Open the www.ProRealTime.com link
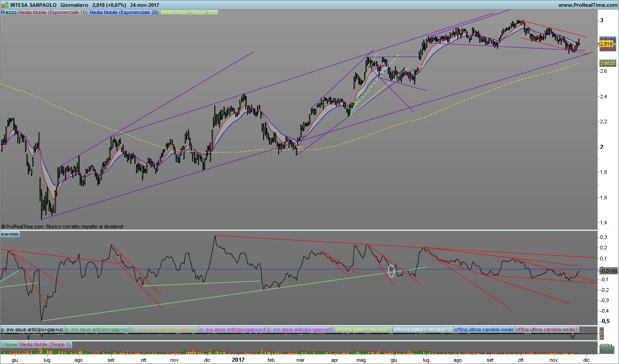Screen dimensions: 619x364 (588, 5)
